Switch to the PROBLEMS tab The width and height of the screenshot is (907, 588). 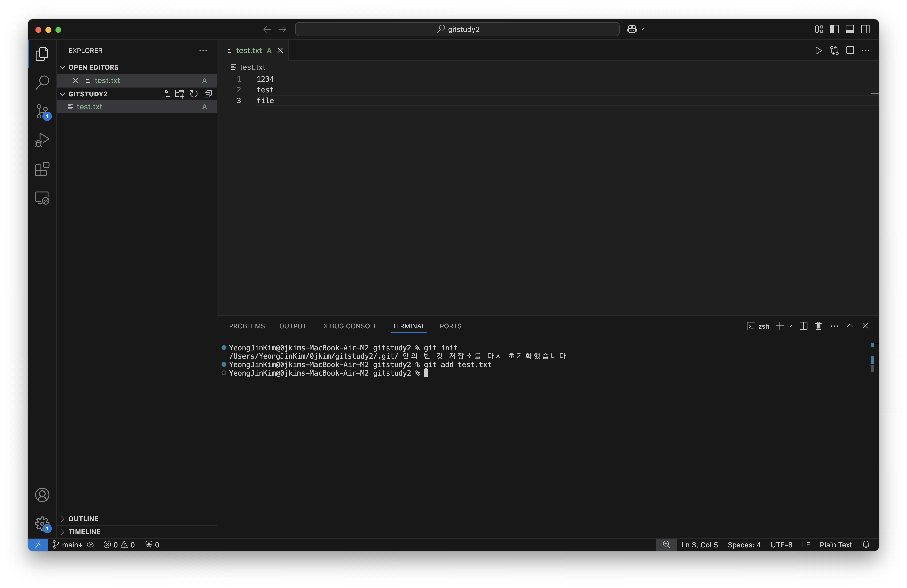tap(247, 326)
